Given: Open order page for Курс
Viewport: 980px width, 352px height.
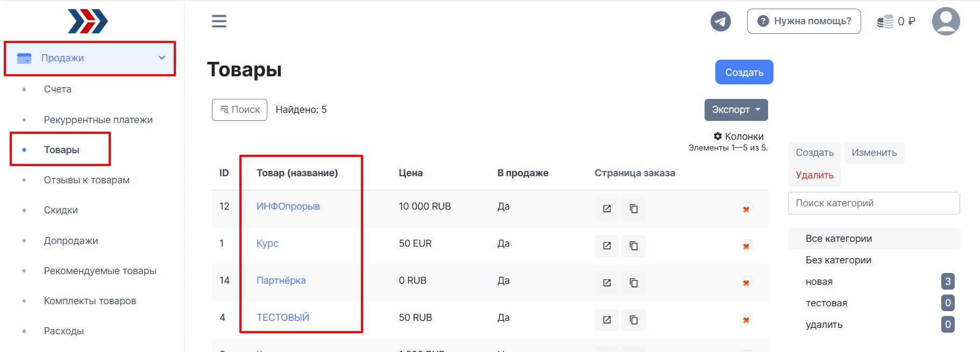Looking at the screenshot, I should point(607,246).
